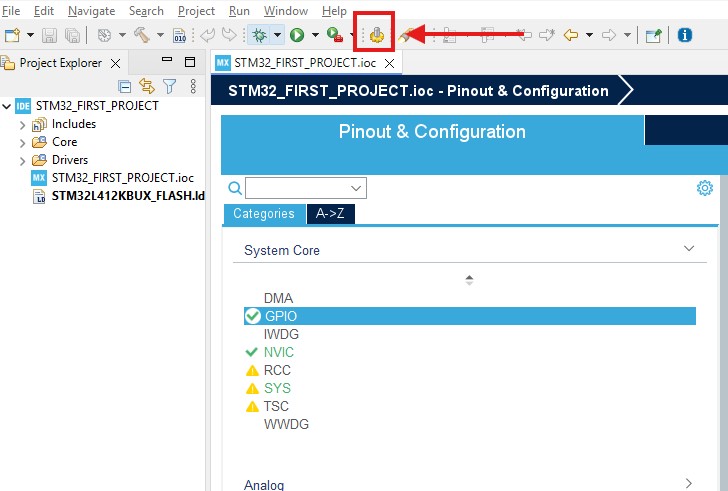Switch to the Categories tab
The width and height of the screenshot is (728, 491).
point(264,213)
